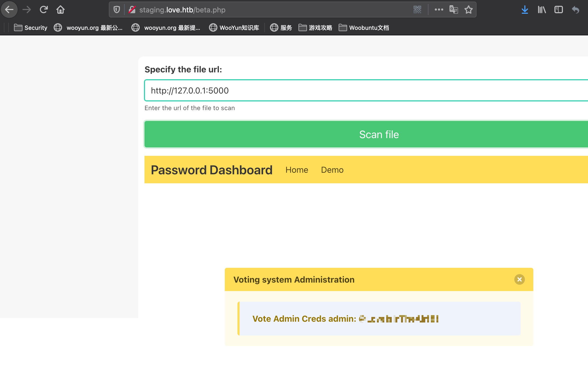Image resolution: width=588 pixels, height=365 pixels.
Task: Open the Woobuntu文档 bookmarks folder
Action: click(364, 28)
